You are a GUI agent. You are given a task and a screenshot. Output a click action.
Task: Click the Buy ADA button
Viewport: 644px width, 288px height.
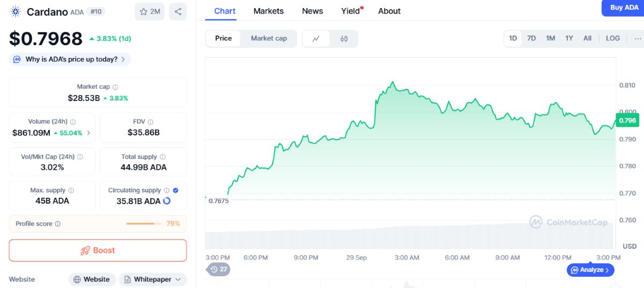[624, 8]
